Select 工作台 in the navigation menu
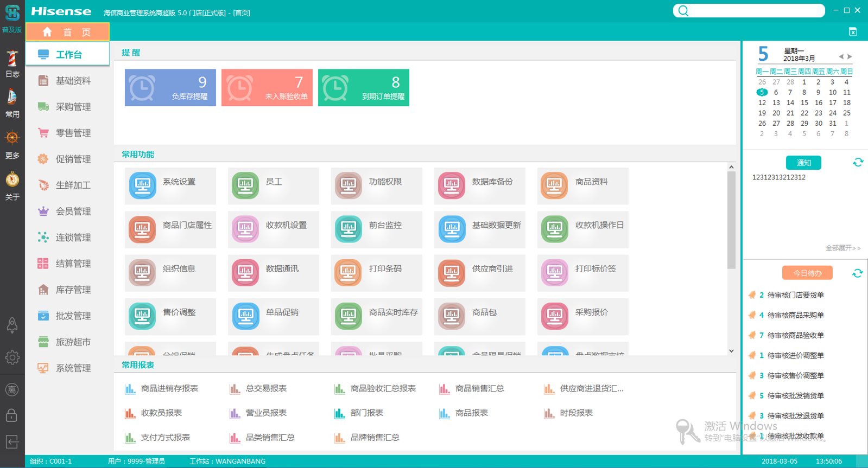Viewport: 868px width, 468px height. click(x=68, y=54)
